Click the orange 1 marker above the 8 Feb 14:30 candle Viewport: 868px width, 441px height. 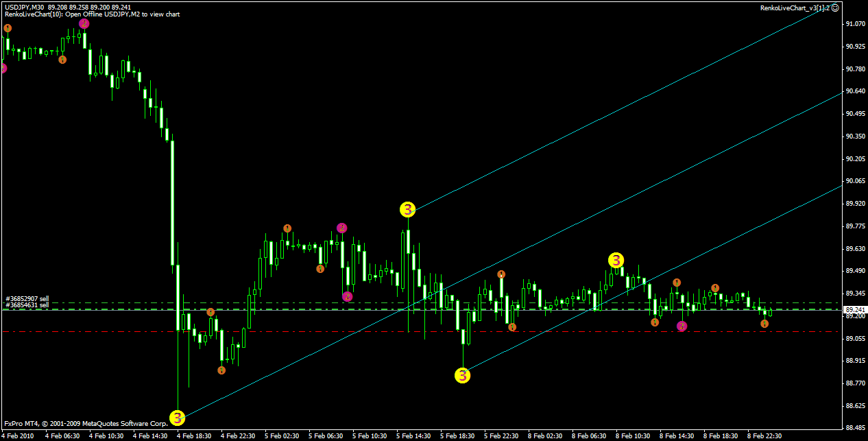[677, 283]
